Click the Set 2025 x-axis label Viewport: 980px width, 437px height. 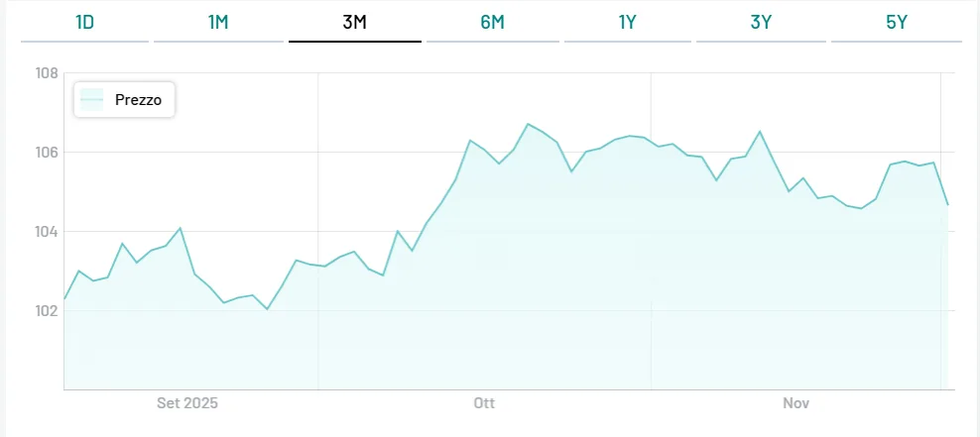187,403
